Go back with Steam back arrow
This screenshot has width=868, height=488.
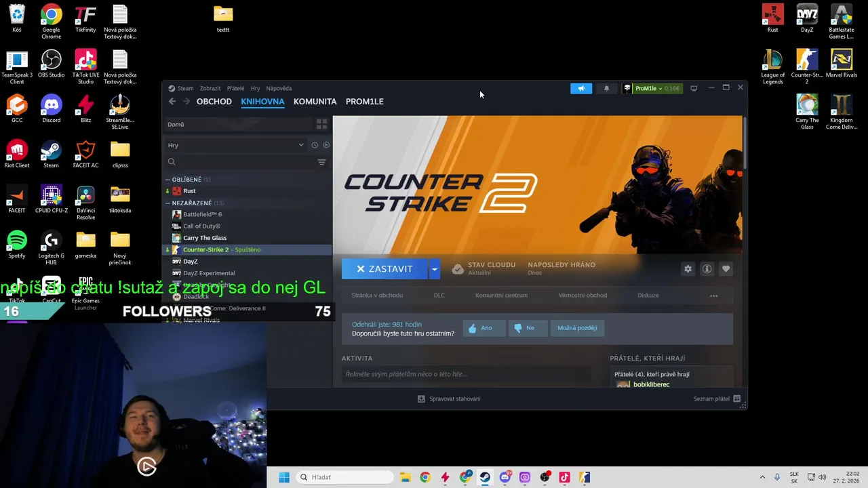pos(172,102)
